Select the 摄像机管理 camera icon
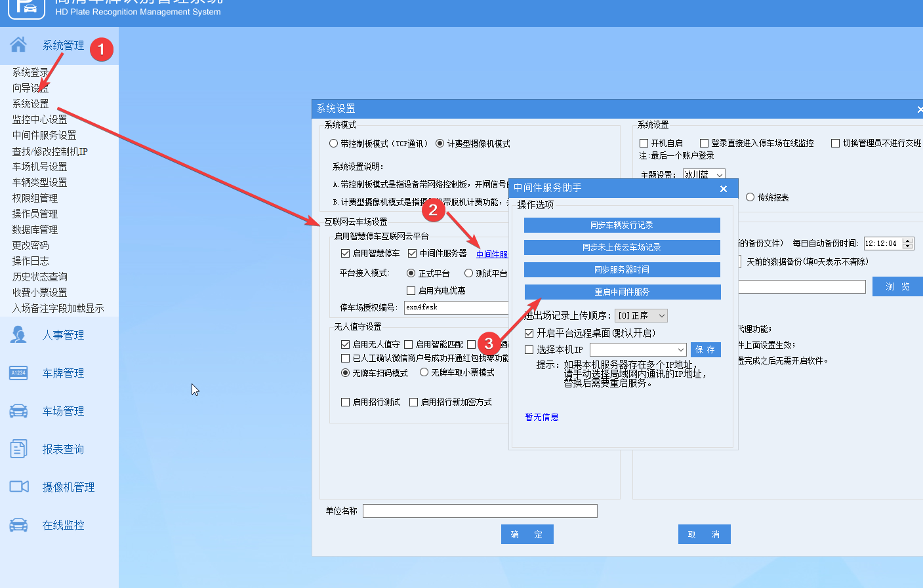 click(19, 486)
